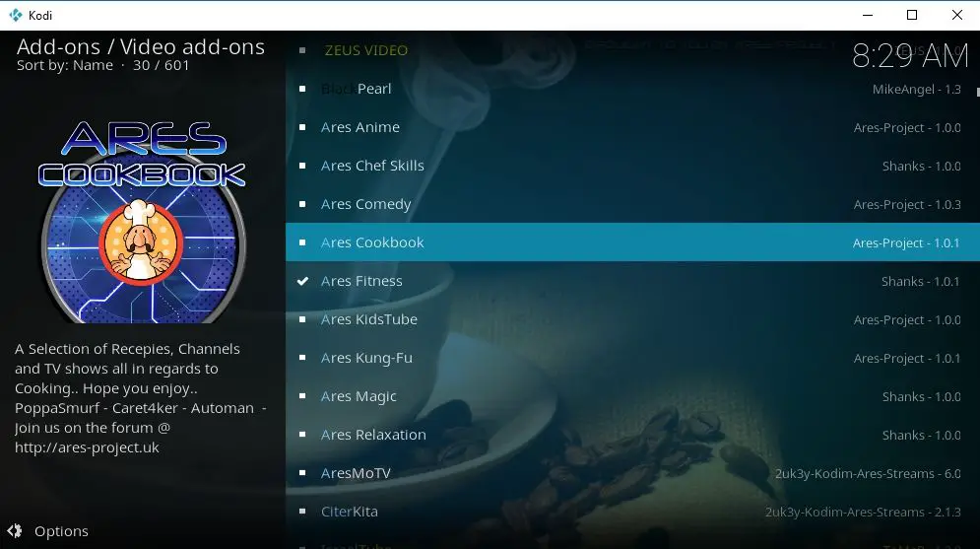Click the list scrollbar handle

977,92
